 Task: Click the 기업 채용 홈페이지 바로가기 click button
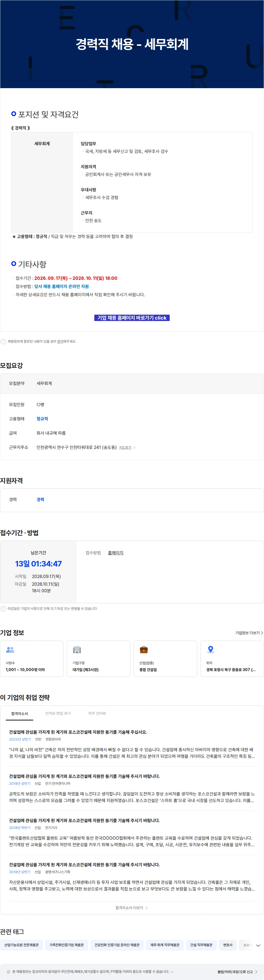point(132,318)
